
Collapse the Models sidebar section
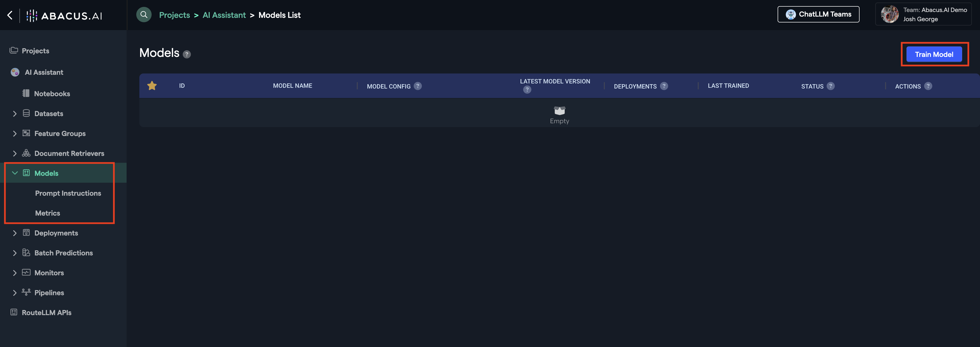[15, 173]
